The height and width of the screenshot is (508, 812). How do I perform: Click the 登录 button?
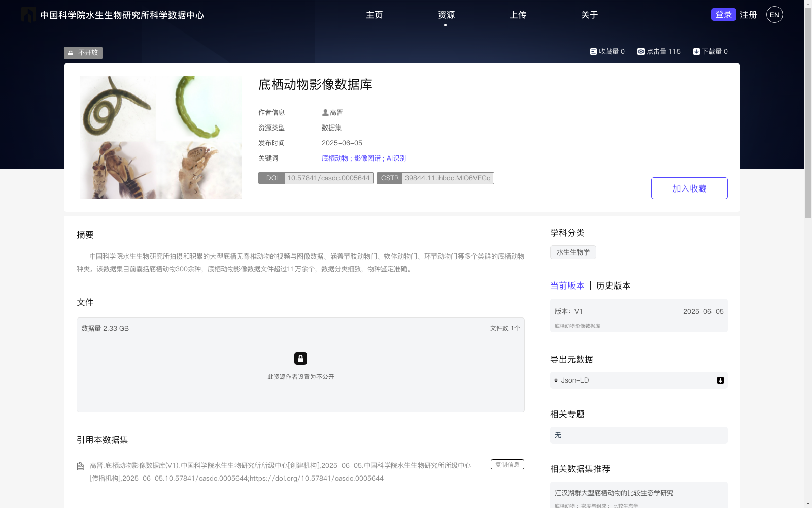click(723, 14)
